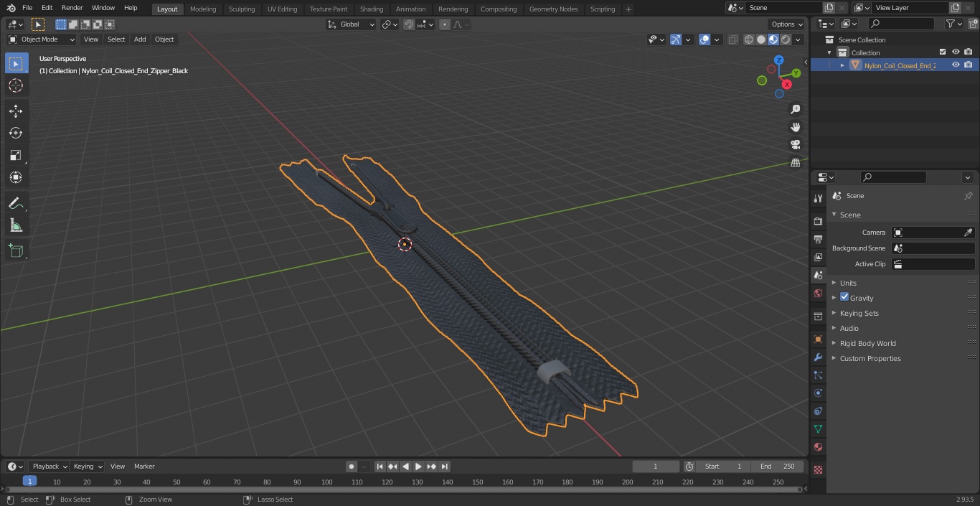Switch to the Sculpting workspace tab
980x506 pixels.
pos(242,9)
